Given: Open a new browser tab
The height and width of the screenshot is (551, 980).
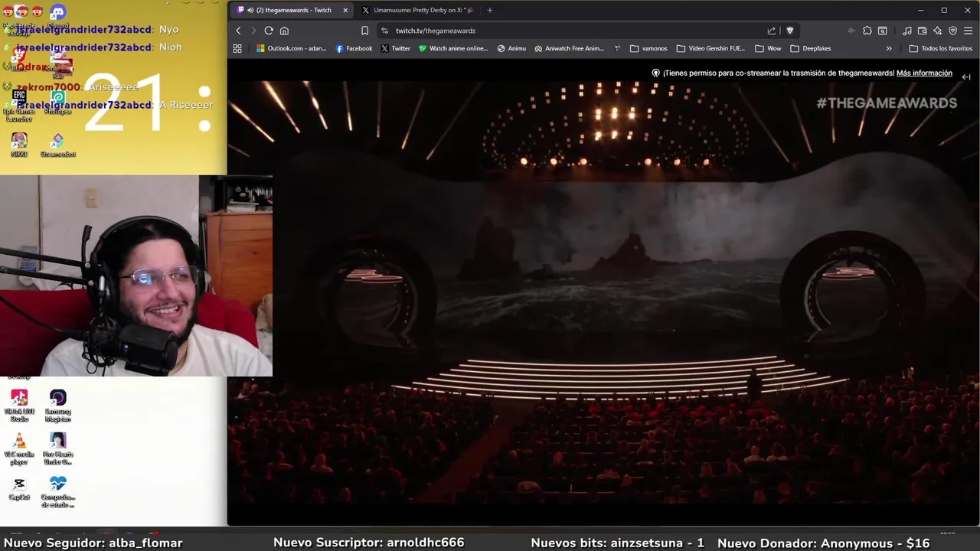Looking at the screenshot, I should click(x=490, y=10).
